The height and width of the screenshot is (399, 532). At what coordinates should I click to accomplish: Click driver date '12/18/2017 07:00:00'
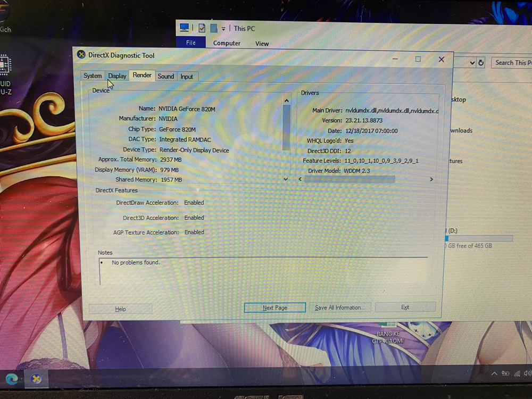click(x=371, y=131)
